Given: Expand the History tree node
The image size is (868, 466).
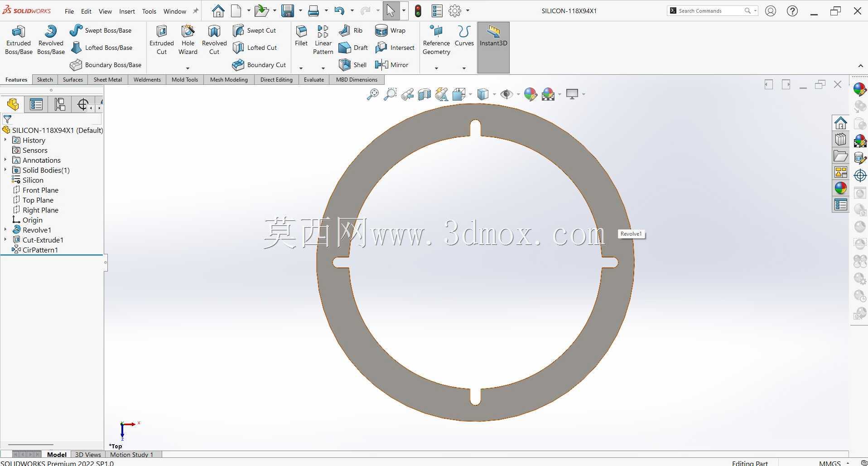Looking at the screenshot, I should coord(5,140).
